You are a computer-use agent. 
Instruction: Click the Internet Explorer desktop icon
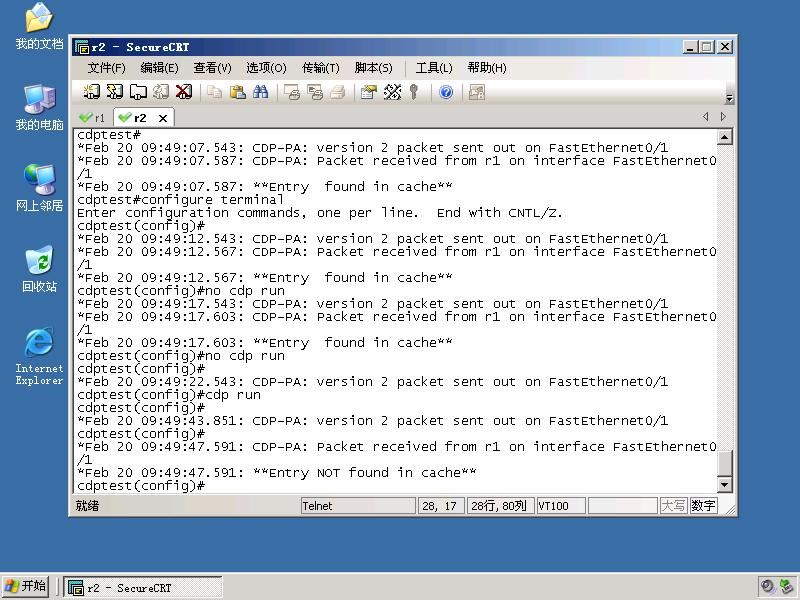click(x=39, y=356)
